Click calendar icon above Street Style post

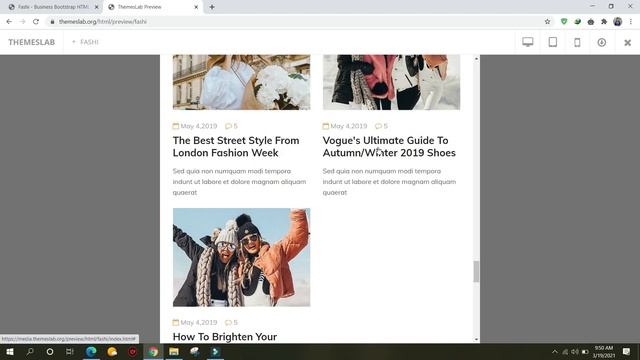click(x=176, y=126)
